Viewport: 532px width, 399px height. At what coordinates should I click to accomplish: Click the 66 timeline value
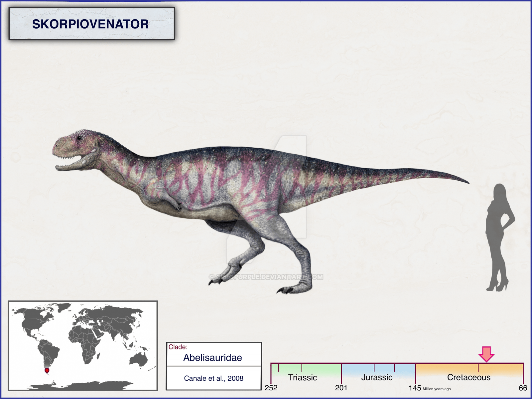[523, 388]
